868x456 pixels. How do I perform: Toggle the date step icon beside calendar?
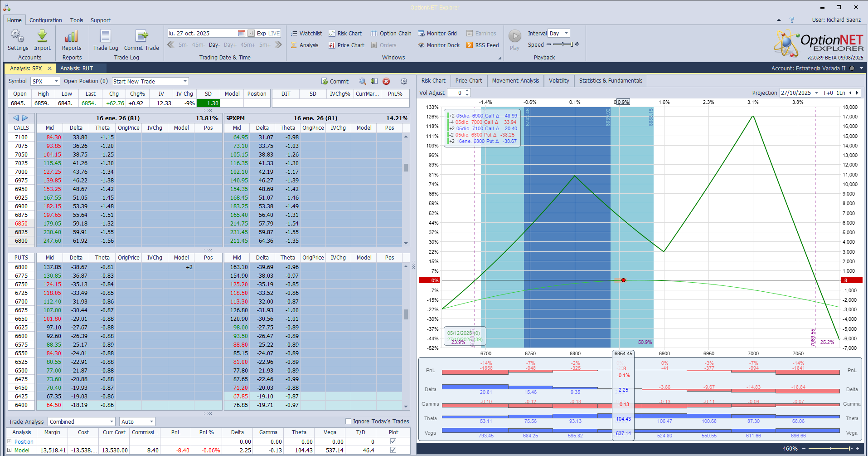[x=251, y=33]
